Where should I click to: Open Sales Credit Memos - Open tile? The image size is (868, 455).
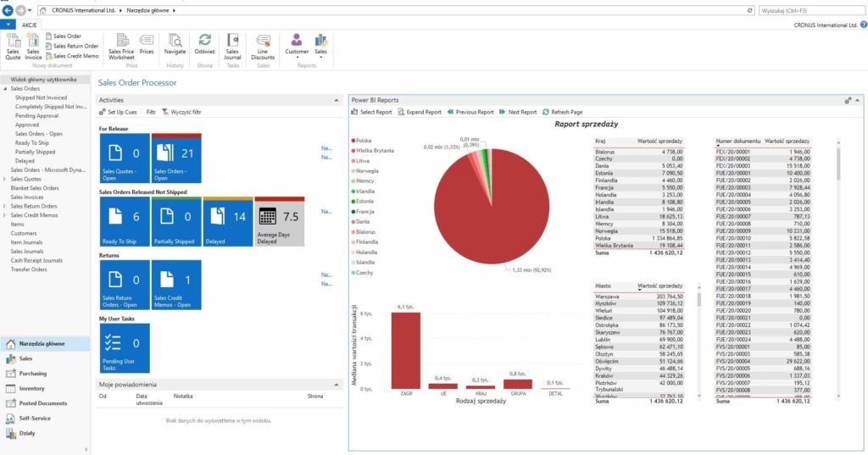[x=176, y=285]
